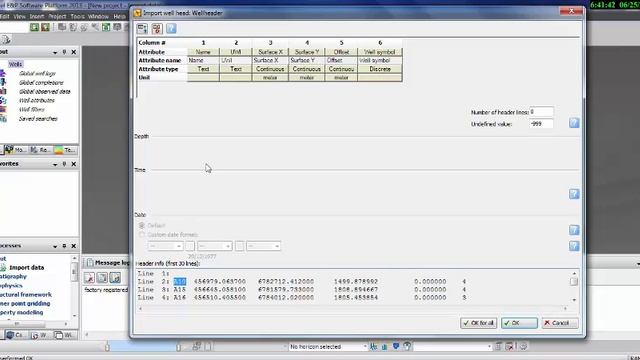
Task: Click Global completions icon in Input pane
Action: (3, 82)
